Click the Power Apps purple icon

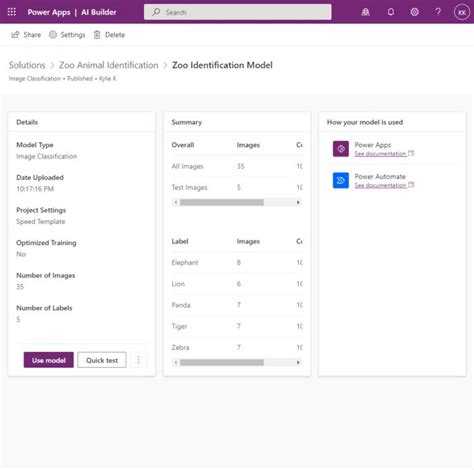click(341, 149)
